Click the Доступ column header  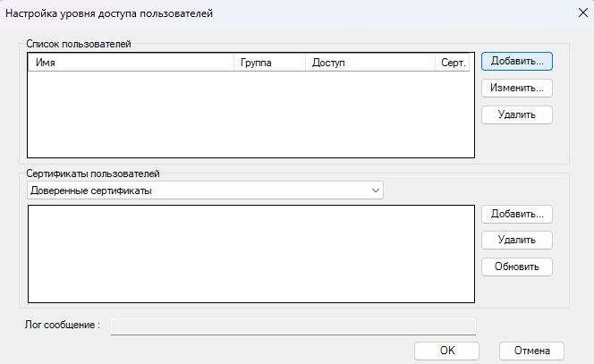370,63
